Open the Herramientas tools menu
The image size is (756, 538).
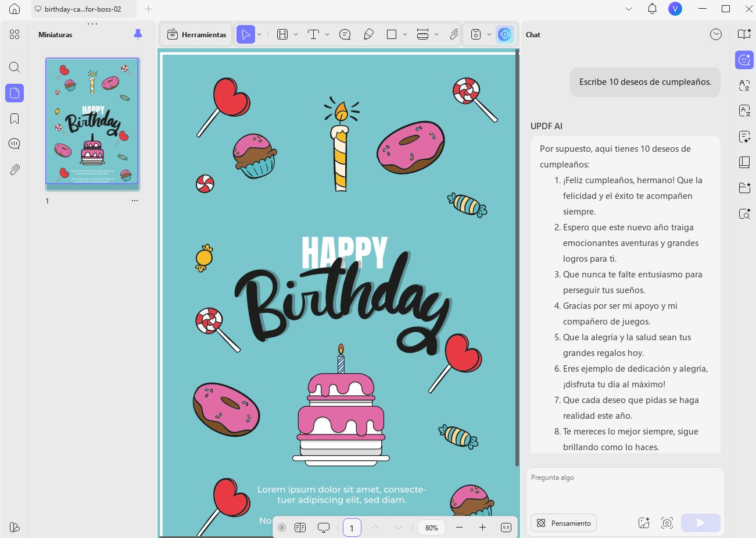click(x=196, y=35)
